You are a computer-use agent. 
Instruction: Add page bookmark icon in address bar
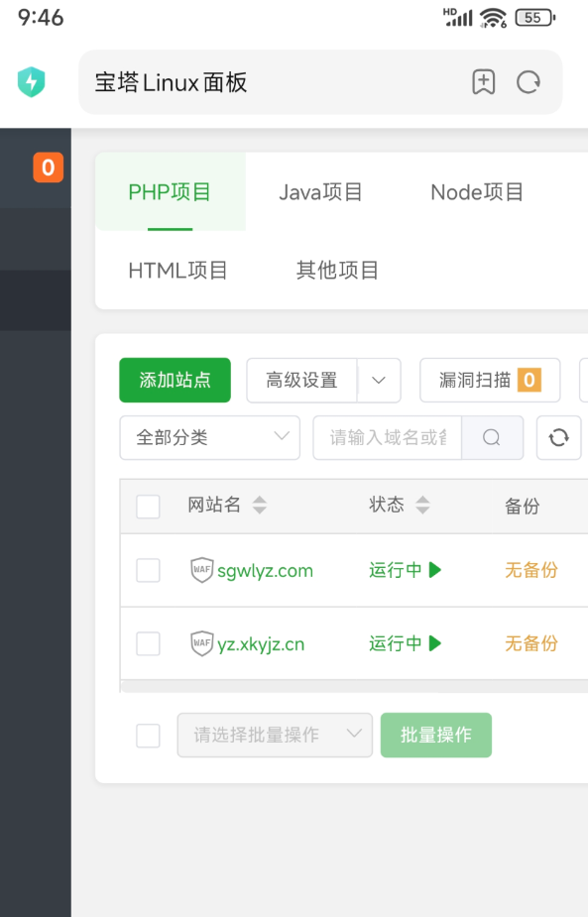(483, 82)
